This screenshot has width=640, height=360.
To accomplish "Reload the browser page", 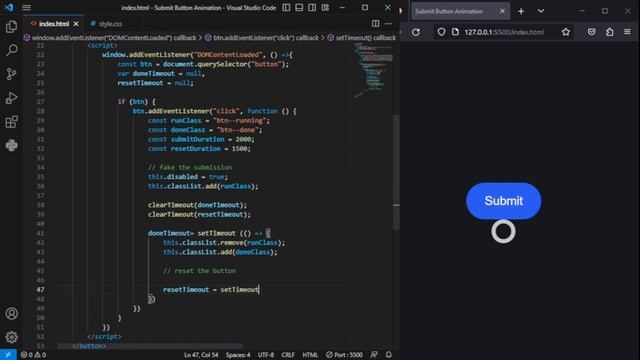I will (416, 32).
